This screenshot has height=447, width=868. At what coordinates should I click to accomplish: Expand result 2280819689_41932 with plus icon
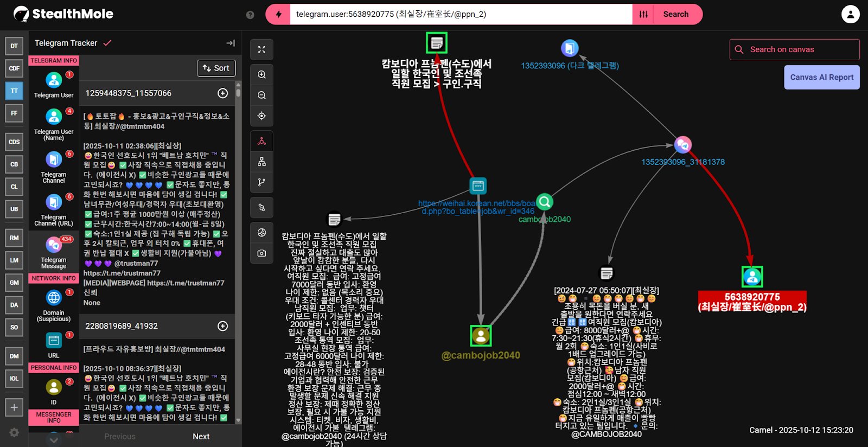click(x=222, y=326)
